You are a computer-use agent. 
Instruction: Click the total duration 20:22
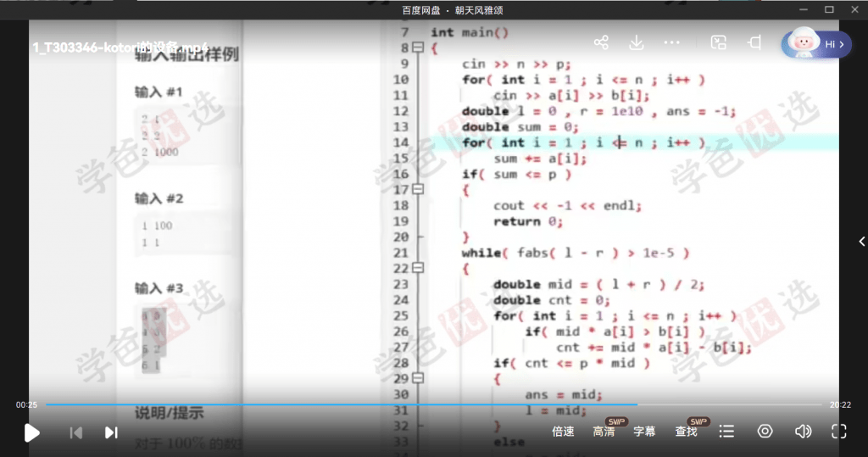(x=840, y=405)
